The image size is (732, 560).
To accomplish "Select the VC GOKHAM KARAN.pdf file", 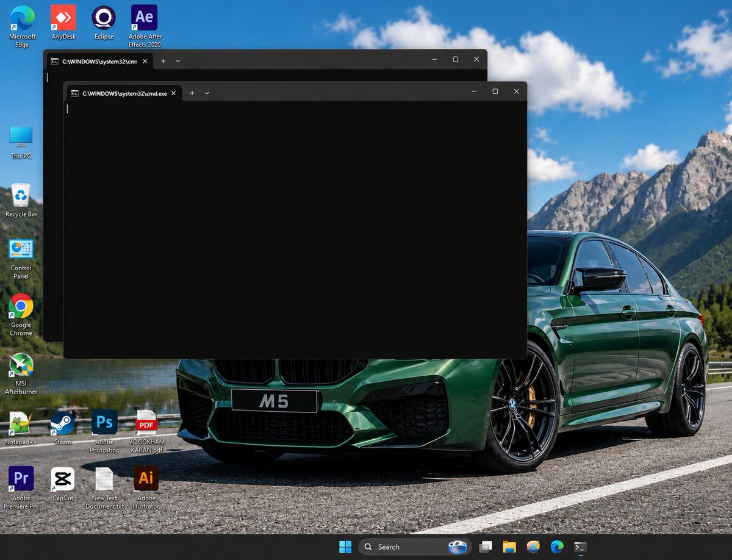I will click(146, 431).
